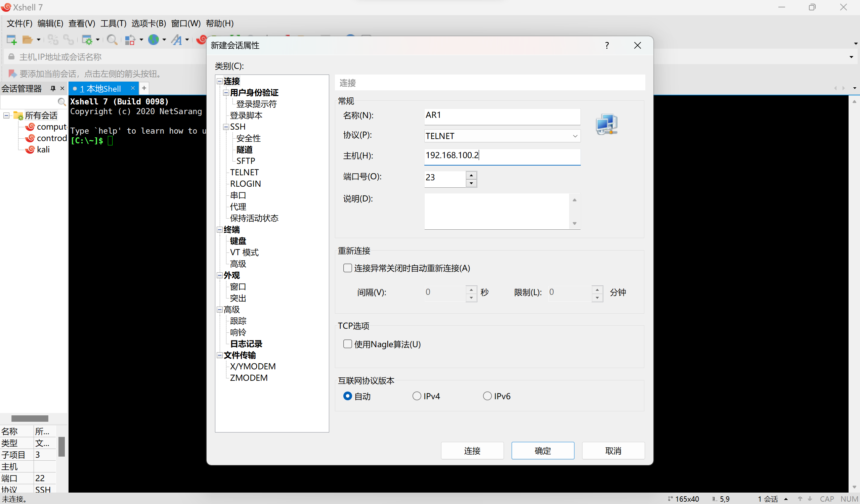Collapse the SSH tree node

coord(226,127)
